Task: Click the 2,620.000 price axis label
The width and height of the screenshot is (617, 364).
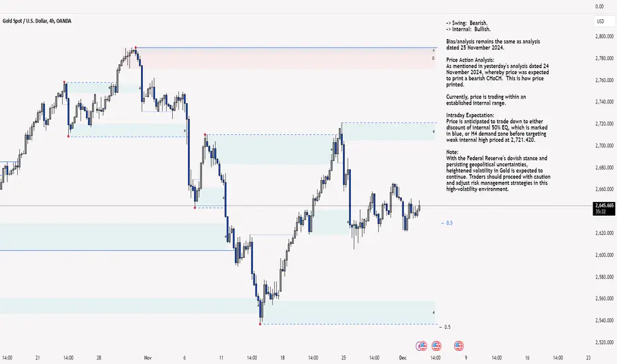Action: point(604,233)
